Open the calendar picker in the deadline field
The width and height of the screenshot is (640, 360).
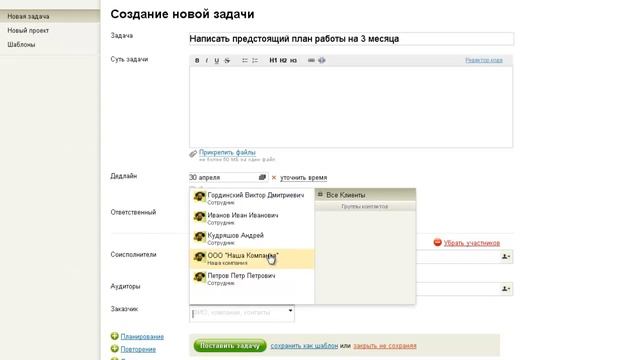pos(262,177)
